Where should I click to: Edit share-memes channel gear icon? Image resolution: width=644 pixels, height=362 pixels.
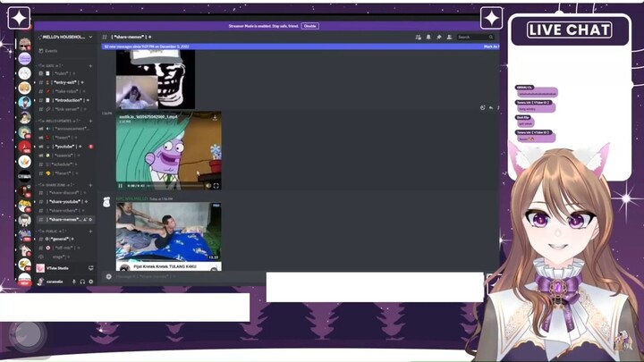90,220
